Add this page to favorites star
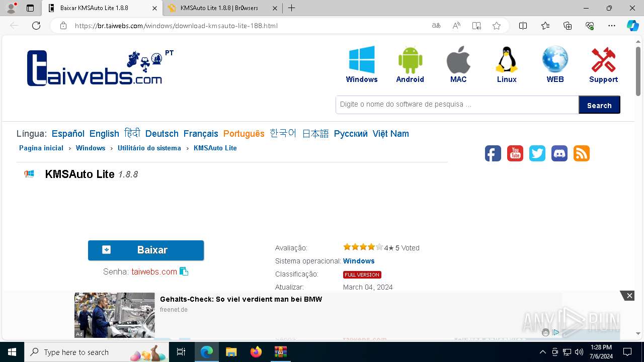 click(x=497, y=26)
